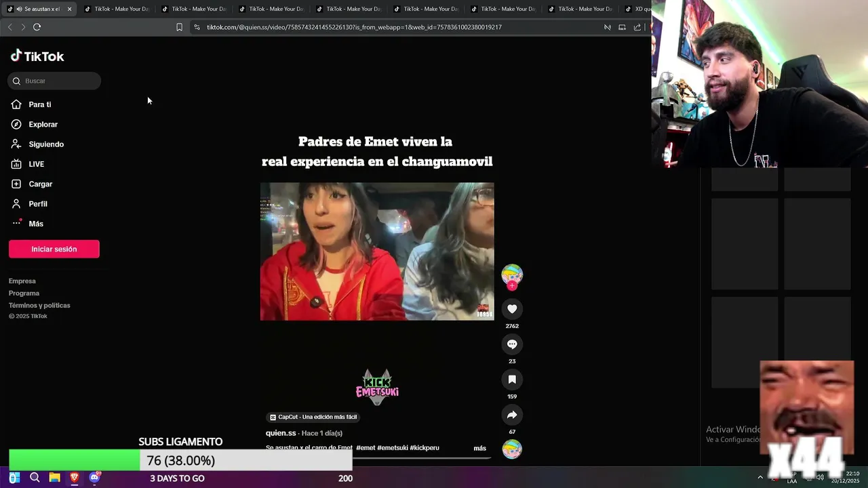
Task: Save the video with the bookmark icon
Action: click(512, 380)
